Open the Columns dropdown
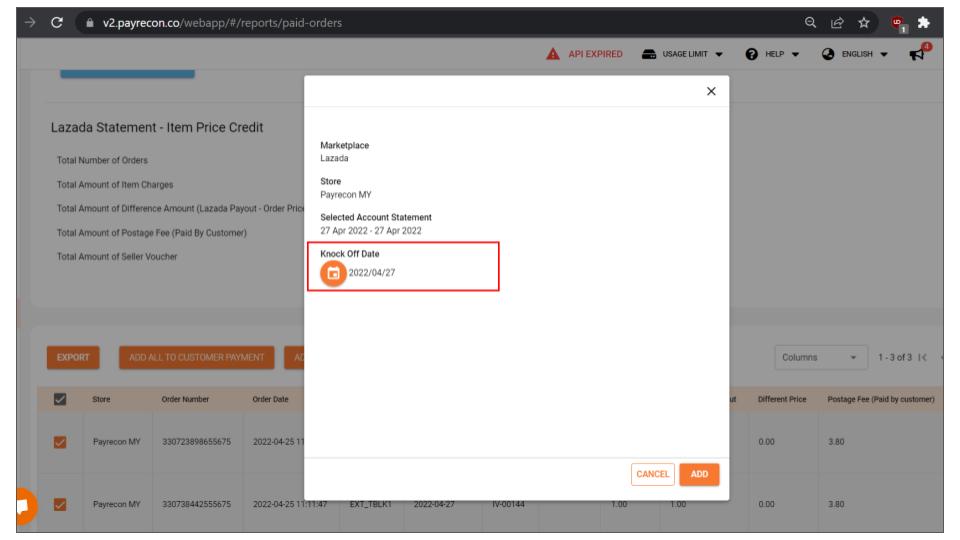 point(820,358)
